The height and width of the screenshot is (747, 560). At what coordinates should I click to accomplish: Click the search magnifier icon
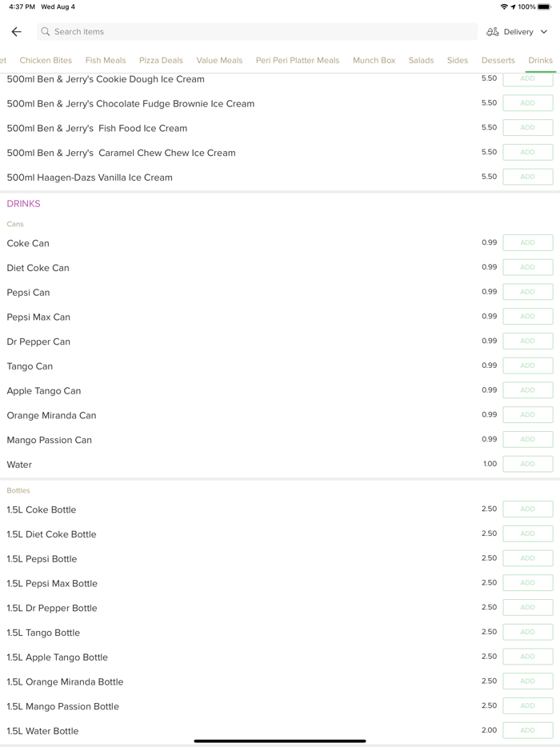click(46, 32)
